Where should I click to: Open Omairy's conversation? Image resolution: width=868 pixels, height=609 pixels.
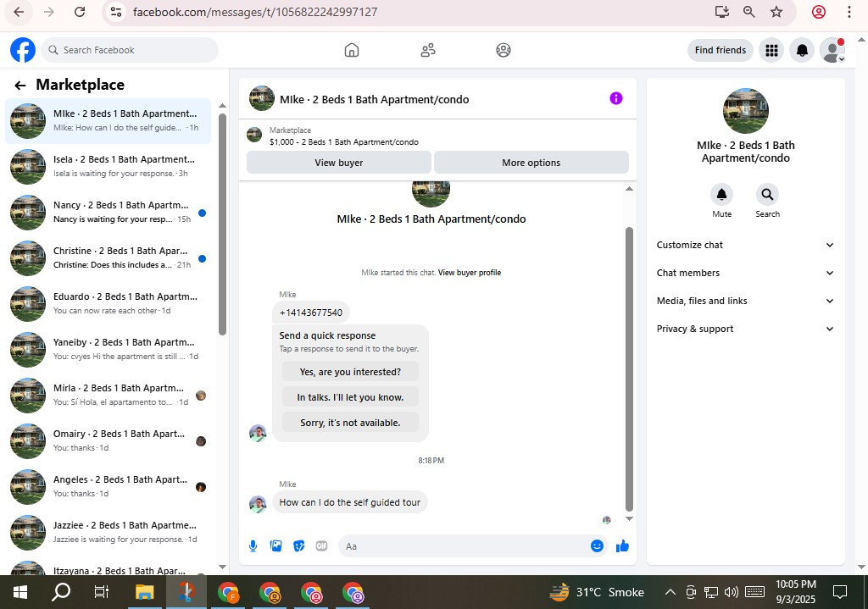pos(108,441)
